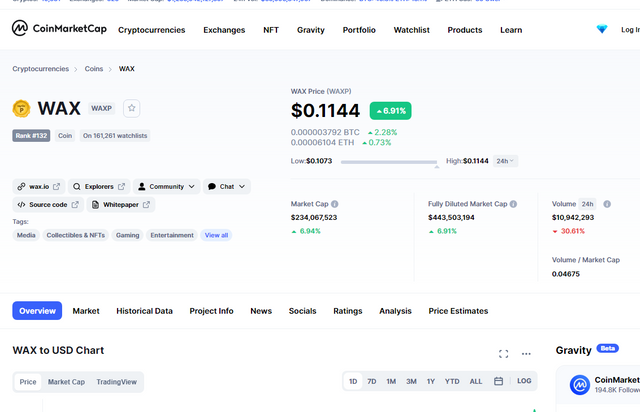Open the Volume 24h period selector

(x=587, y=204)
